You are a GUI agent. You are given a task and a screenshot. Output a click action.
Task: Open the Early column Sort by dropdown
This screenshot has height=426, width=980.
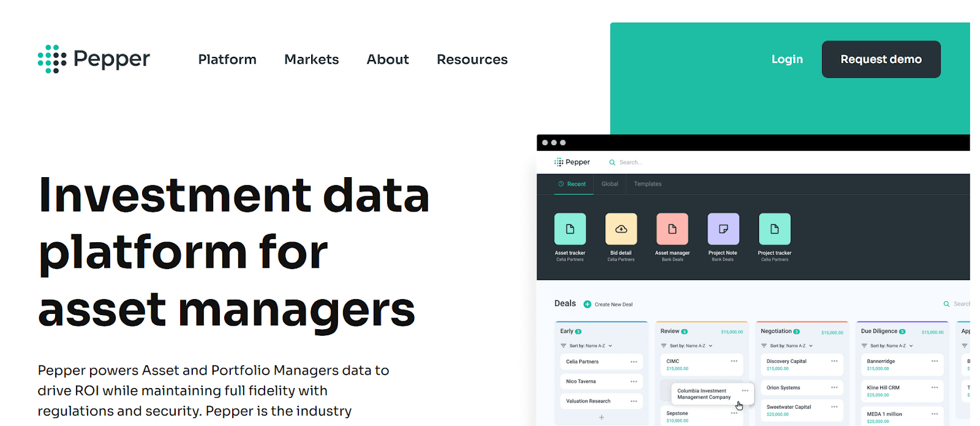click(591, 346)
